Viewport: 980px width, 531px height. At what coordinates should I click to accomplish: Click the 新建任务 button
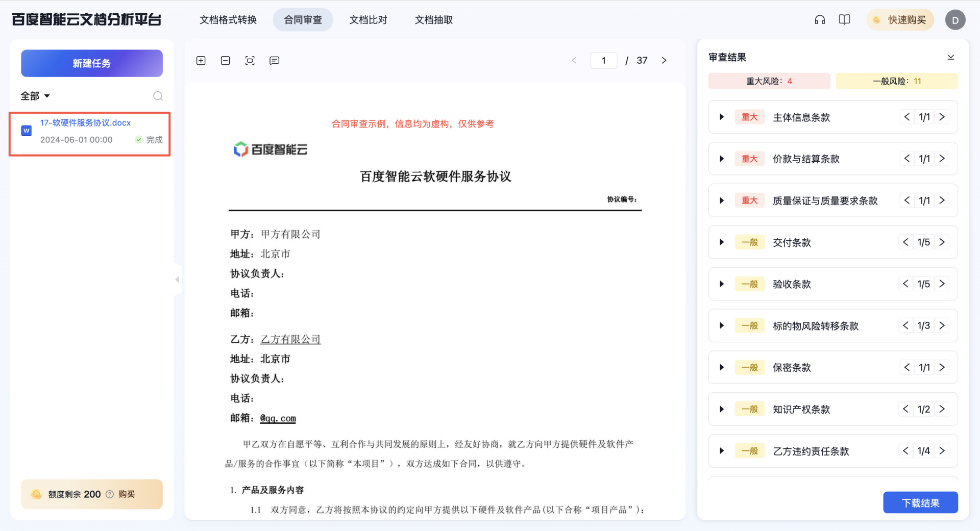[x=92, y=63]
